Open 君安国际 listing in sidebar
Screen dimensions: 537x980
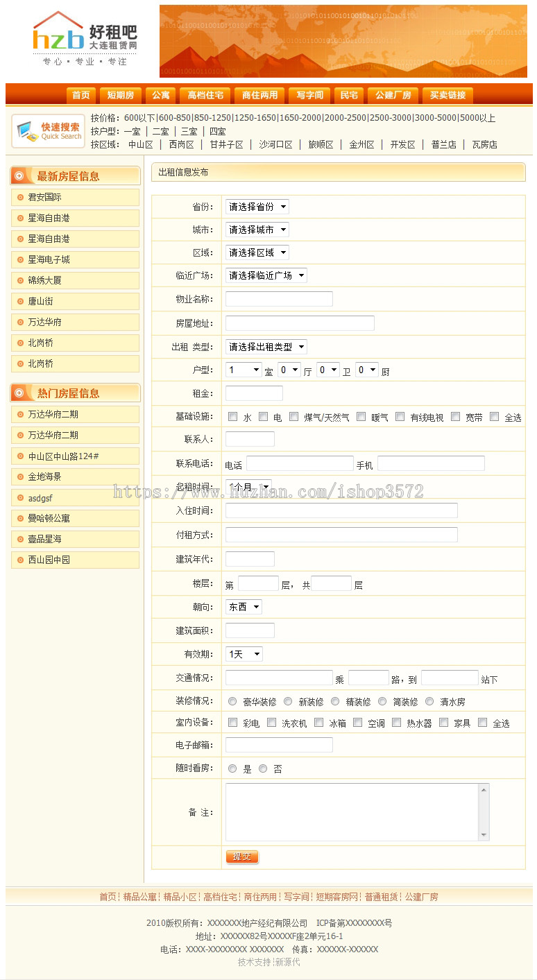(x=75, y=197)
